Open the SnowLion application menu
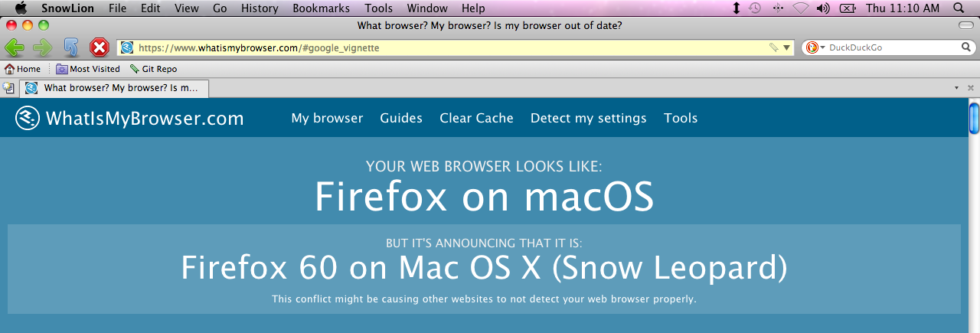 pos(67,8)
